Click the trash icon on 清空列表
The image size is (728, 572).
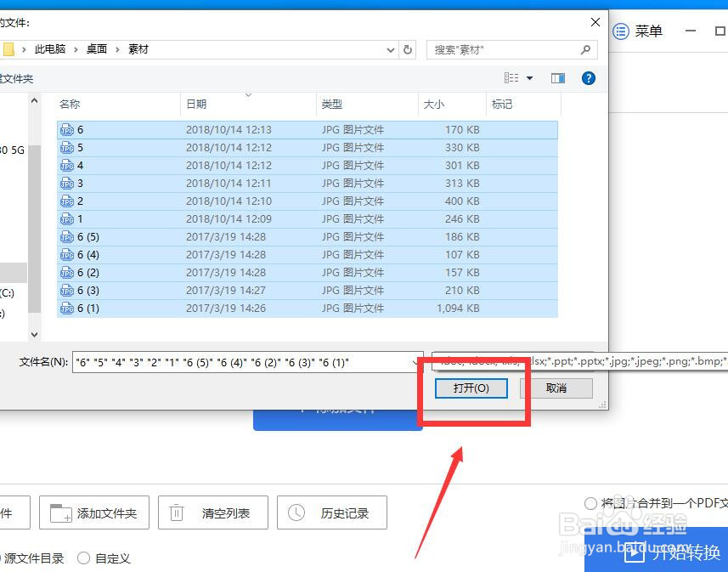(177, 512)
